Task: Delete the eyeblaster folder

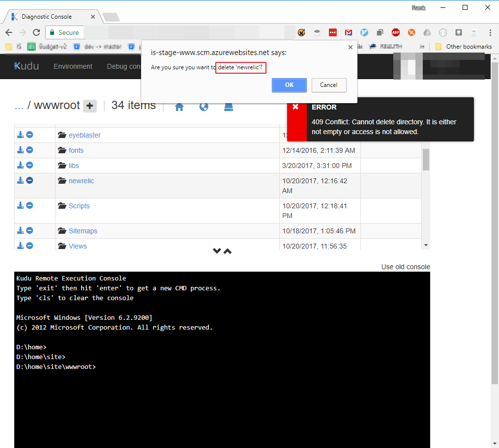Action: [29, 135]
